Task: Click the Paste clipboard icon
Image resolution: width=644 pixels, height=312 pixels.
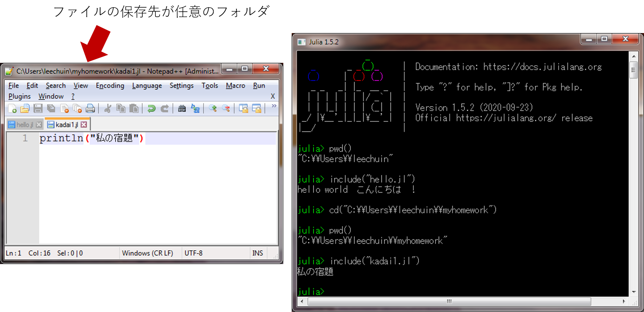Action: [134, 108]
